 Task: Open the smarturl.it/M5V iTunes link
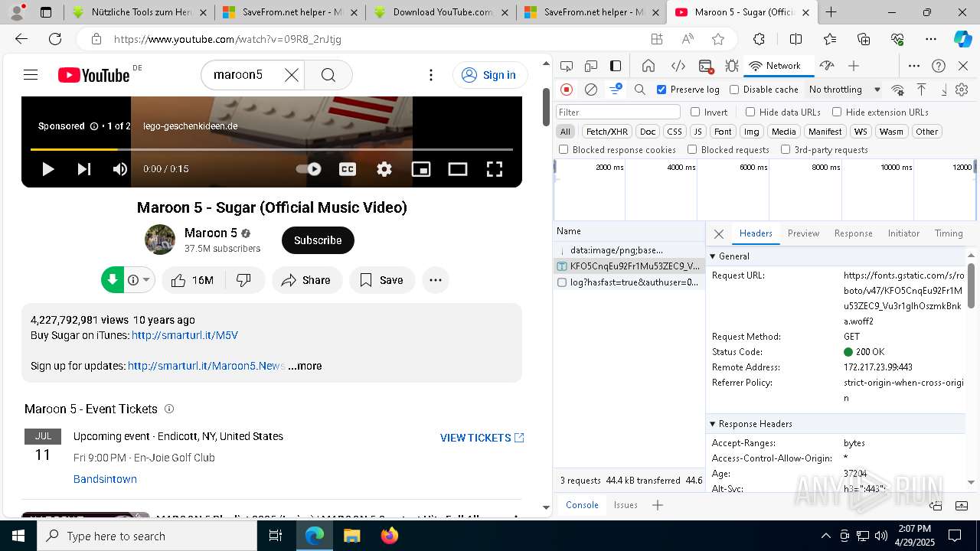click(x=185, y=335)
